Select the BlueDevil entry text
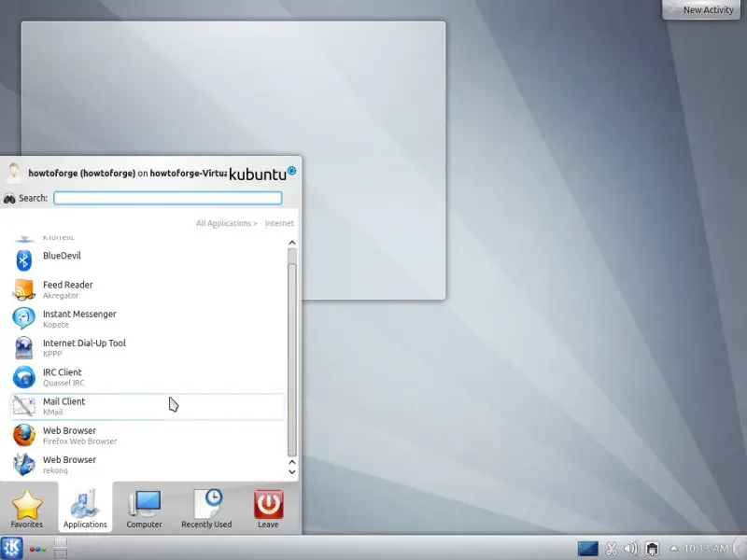 tap(62, 256)
